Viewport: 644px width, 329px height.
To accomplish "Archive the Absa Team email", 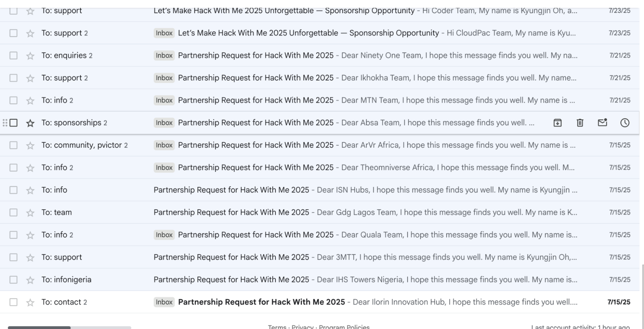I will tap(557, 123).
